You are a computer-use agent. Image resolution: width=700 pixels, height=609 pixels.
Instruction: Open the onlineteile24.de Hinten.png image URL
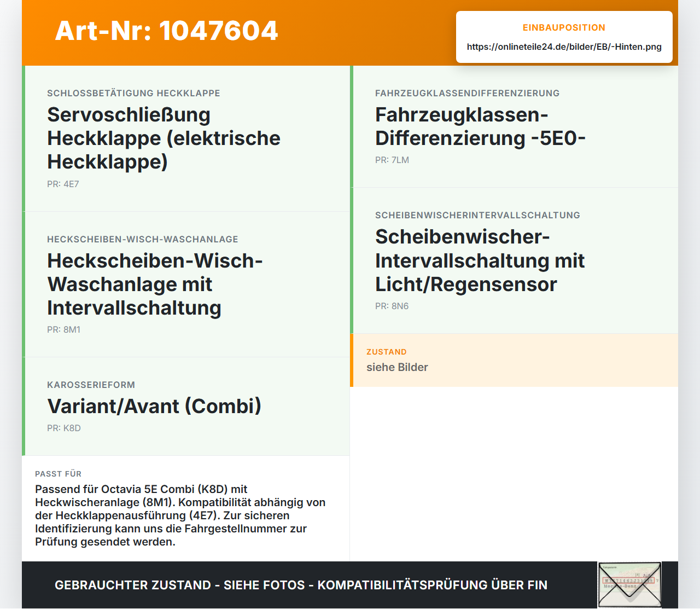[x=564, y=47]
